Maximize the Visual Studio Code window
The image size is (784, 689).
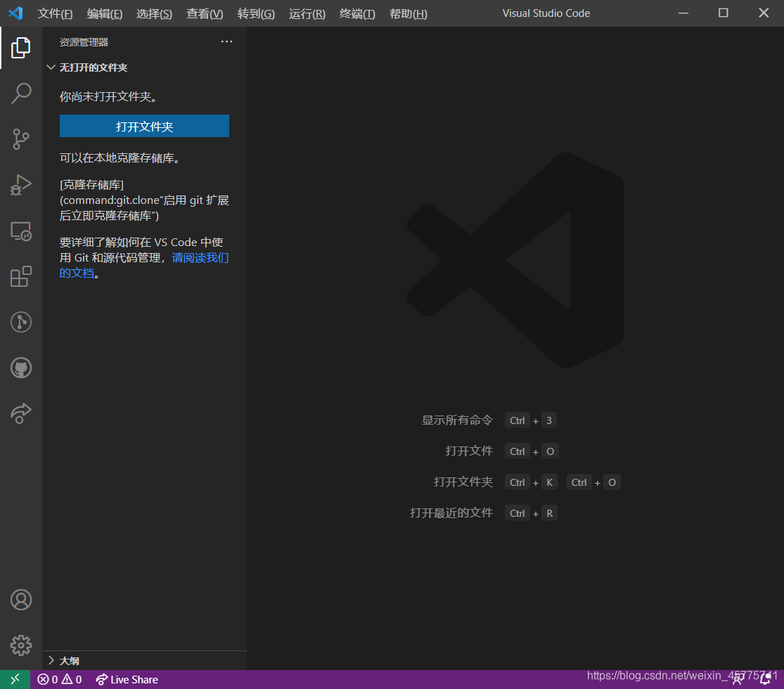pos(723,13)
